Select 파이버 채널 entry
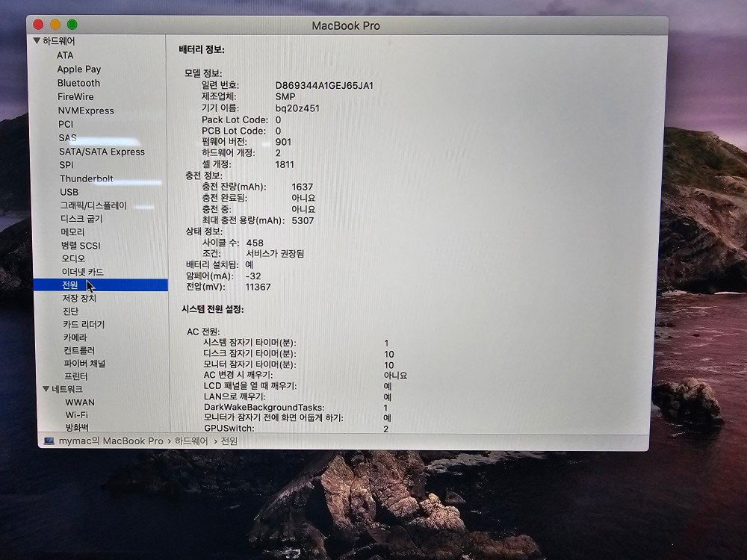 [x=84, y=364]
